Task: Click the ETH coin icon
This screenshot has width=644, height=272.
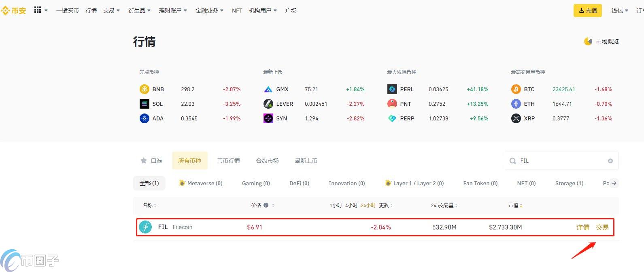Action: 516,104
